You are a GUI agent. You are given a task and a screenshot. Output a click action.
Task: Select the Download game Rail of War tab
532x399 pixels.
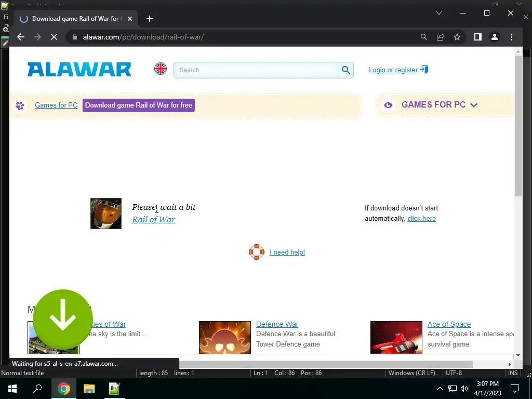click(x=75, y=19)
